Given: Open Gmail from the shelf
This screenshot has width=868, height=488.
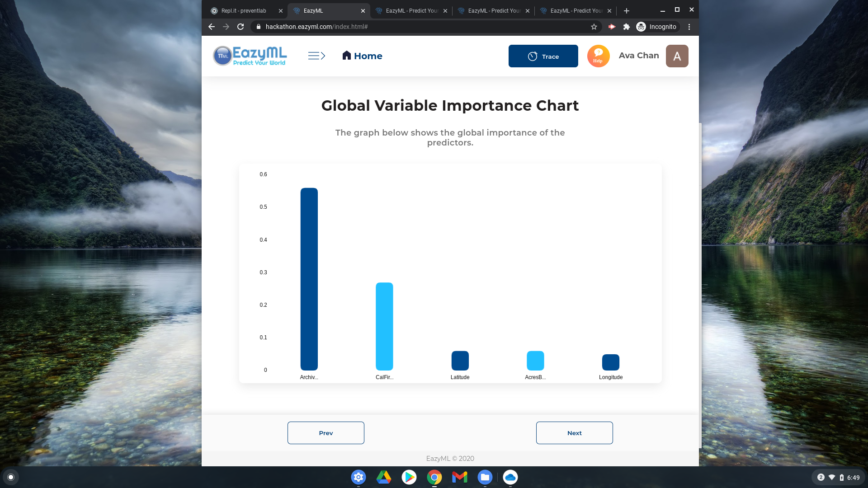Looking at the screenshot, I should click(459, 477).
